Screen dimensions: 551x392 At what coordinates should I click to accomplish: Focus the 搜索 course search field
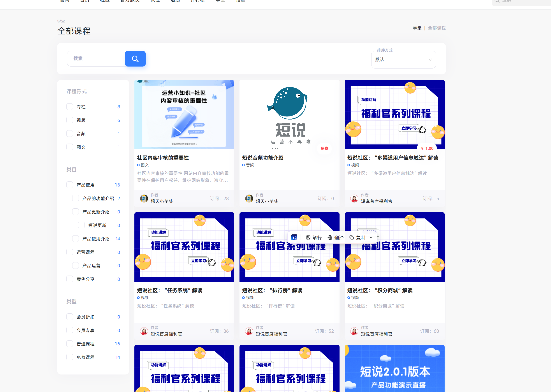(96, 59)
